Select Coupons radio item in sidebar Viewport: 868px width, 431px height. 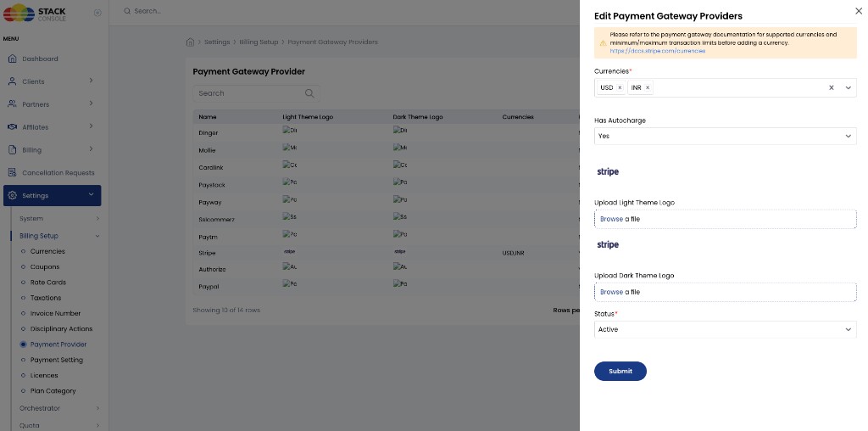pyautogui.click(x=23, y=267)
